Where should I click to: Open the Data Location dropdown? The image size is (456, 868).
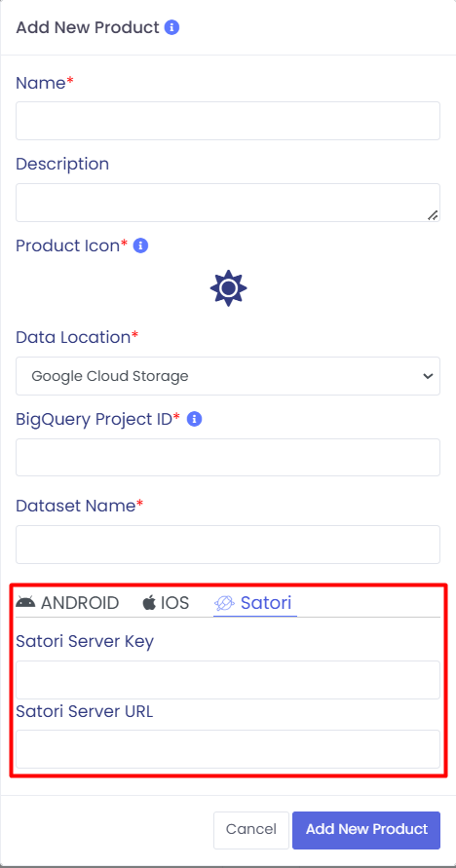(x=228, y=376)
